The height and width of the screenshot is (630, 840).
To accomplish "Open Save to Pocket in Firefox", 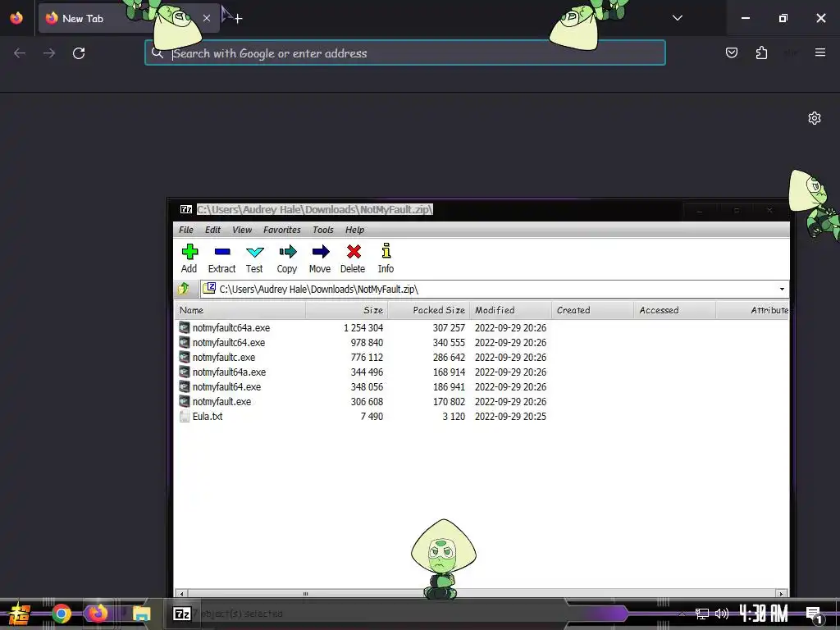I will (x=731, y=52).
